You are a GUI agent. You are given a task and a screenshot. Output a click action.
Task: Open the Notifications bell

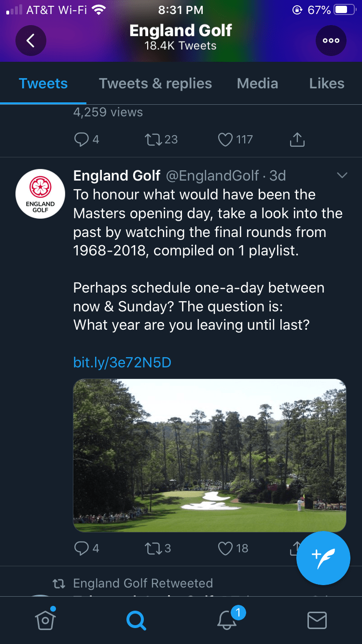pos(227,620)
